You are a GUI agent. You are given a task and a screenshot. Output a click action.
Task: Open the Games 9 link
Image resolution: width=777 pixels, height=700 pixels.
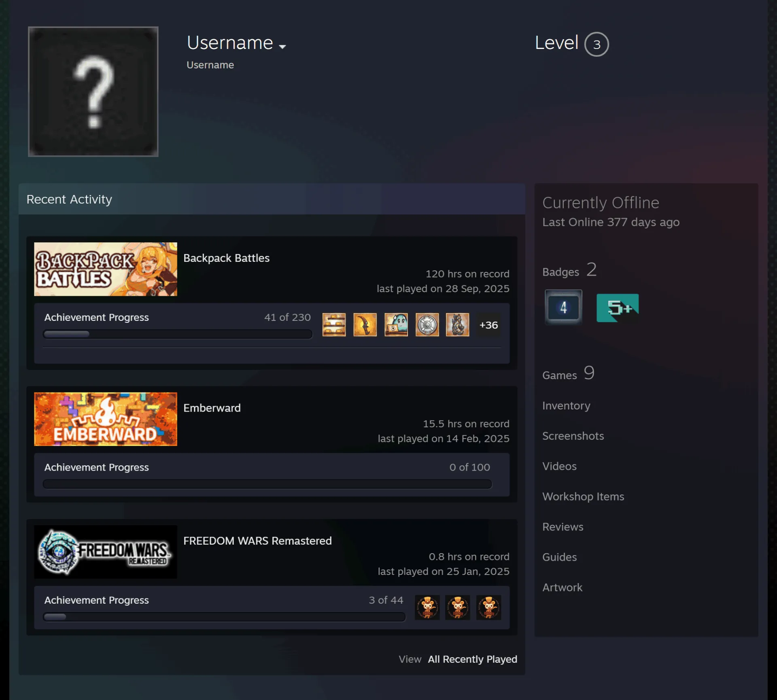(x=568, y=373)
